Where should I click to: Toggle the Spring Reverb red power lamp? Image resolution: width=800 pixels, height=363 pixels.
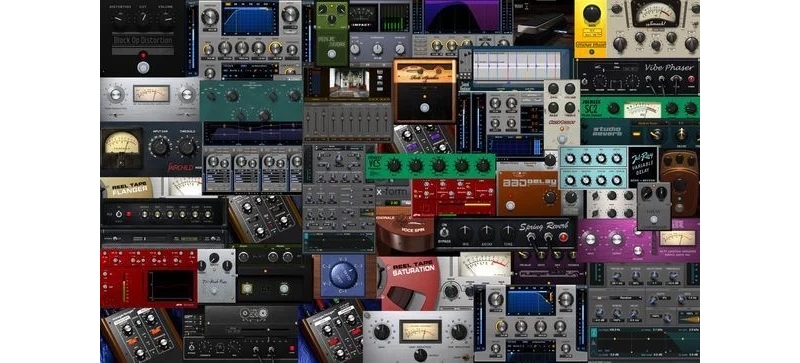563,237
